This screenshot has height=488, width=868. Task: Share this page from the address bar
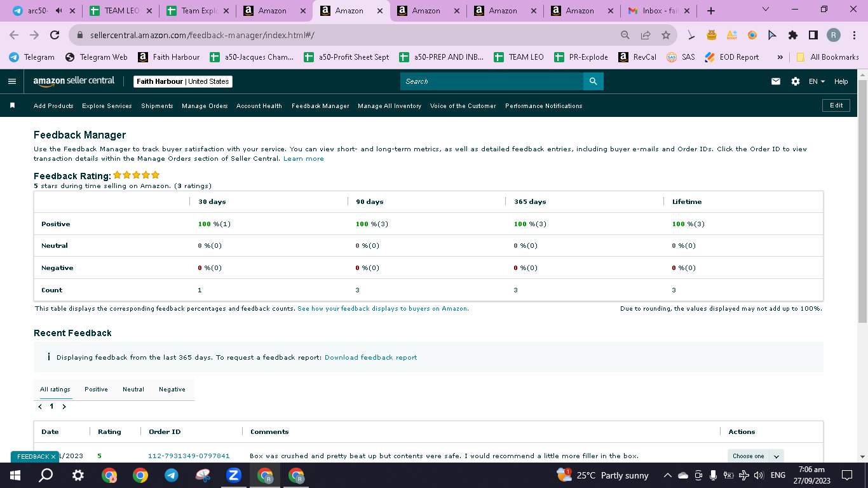[x=646, y=36]
